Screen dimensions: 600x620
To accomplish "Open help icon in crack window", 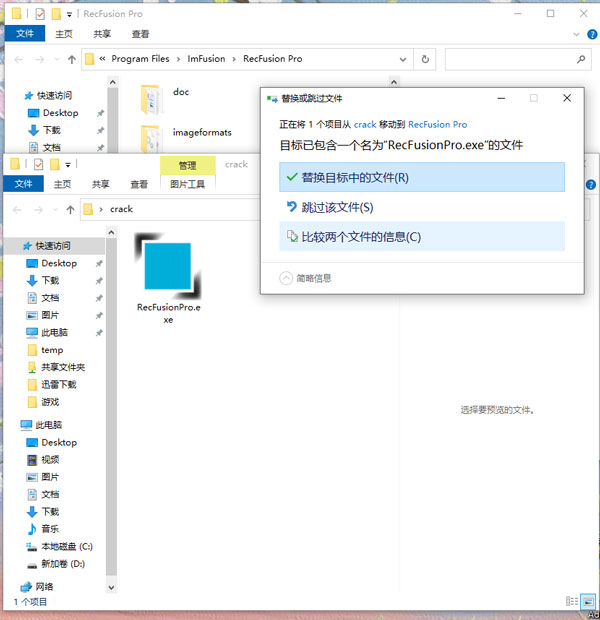I will pyautogui.click(x=591, y=185).
